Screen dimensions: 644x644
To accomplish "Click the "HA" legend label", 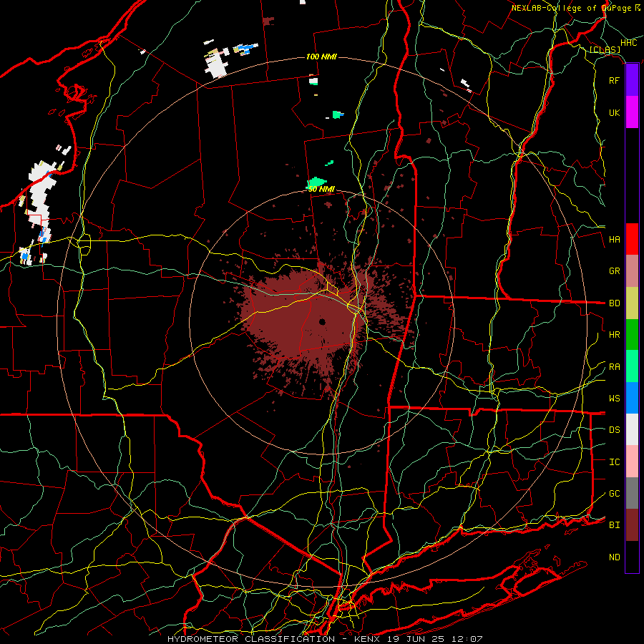I will point(614,240).
